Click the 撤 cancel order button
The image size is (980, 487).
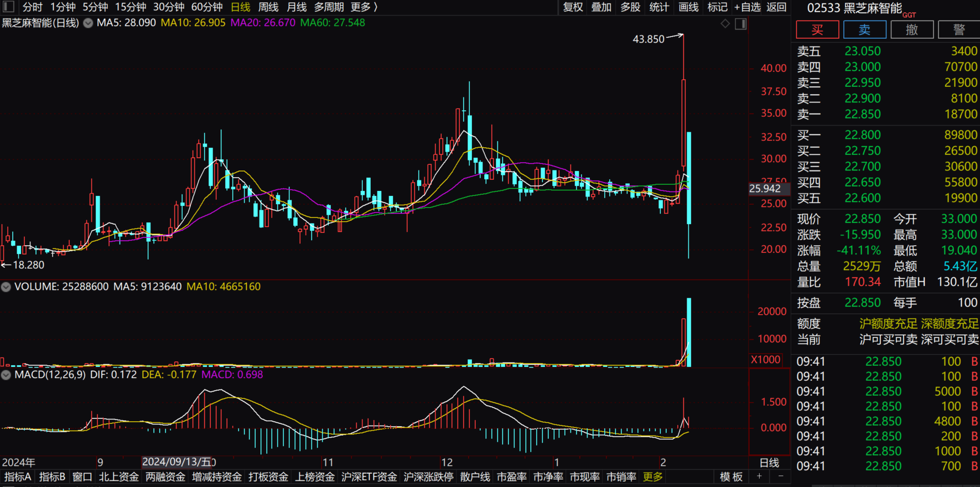pos(912,30)
